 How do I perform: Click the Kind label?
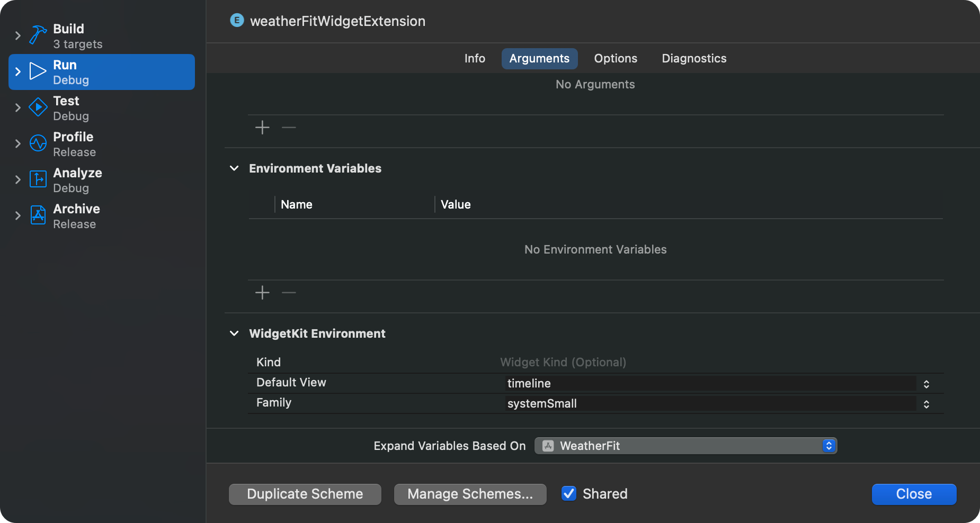[269, 363]
